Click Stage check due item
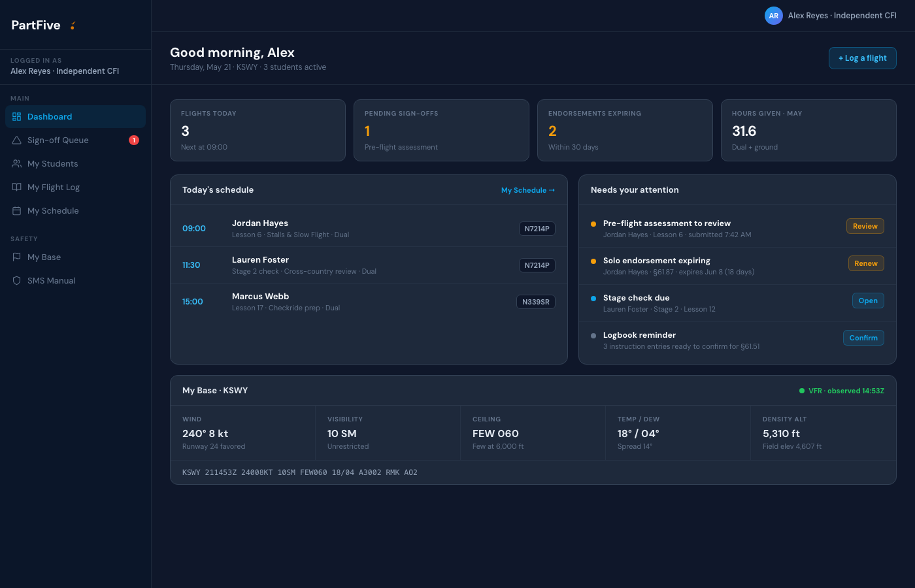This screenshot has width=915, height=588. point(737,303)
